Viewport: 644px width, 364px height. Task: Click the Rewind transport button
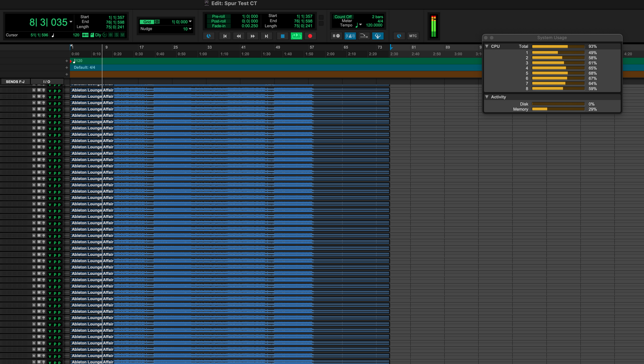point(238,36)
